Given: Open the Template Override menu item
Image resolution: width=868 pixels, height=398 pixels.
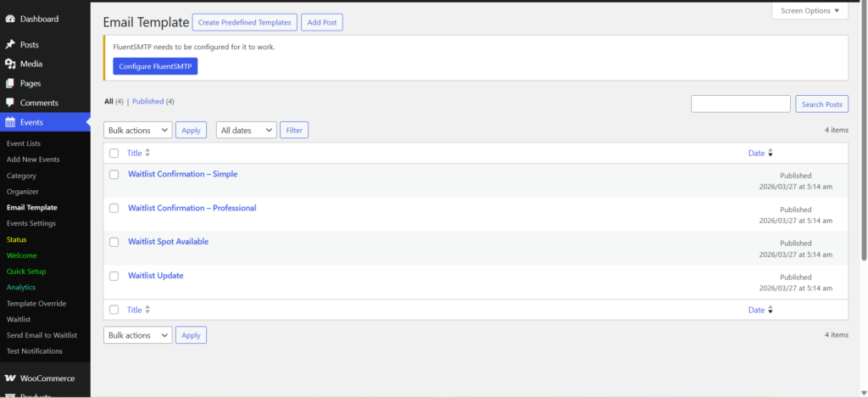Looking at the screenshot, I should (36, 303).
